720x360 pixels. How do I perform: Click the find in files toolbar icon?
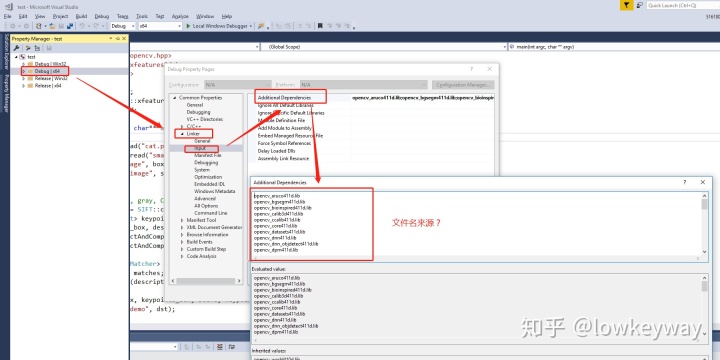[260, 26]
